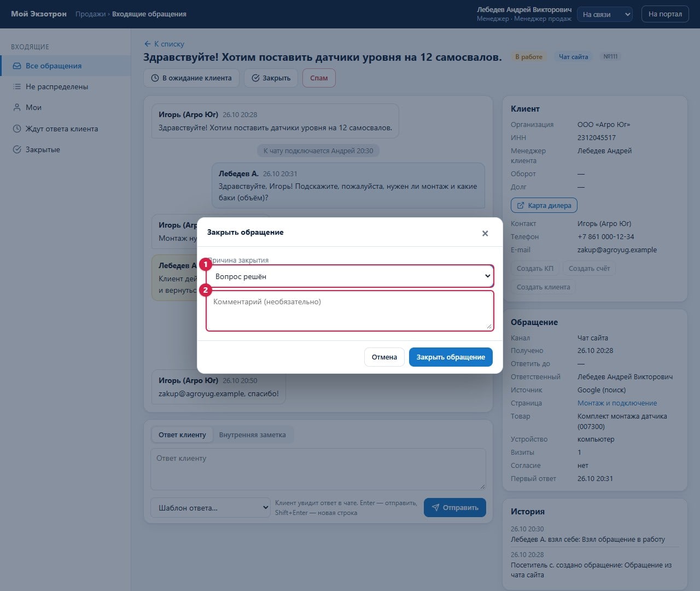
Task: Click the clock icon in 'В ожидание клиента'
Action: (155, 78)
